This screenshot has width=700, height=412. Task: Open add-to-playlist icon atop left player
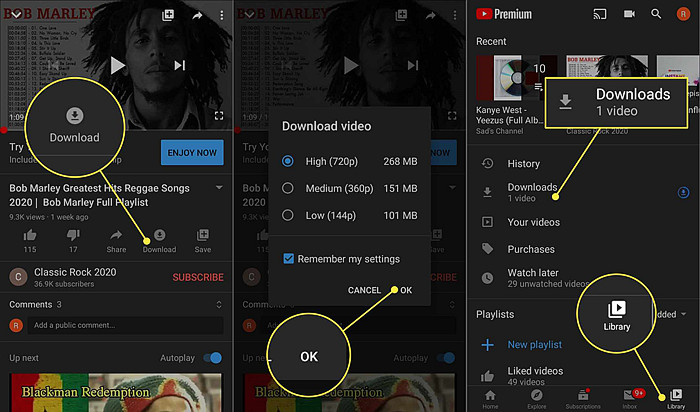[x=168, y=15]
